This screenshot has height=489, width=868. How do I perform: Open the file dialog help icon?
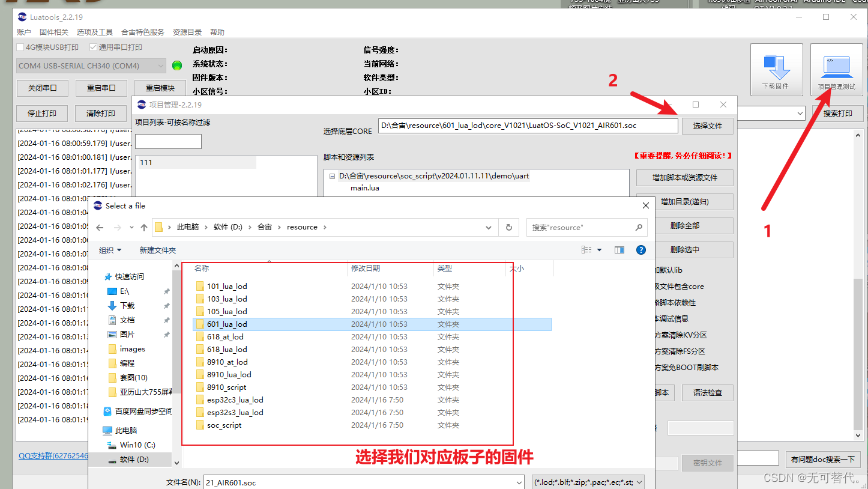640,250
